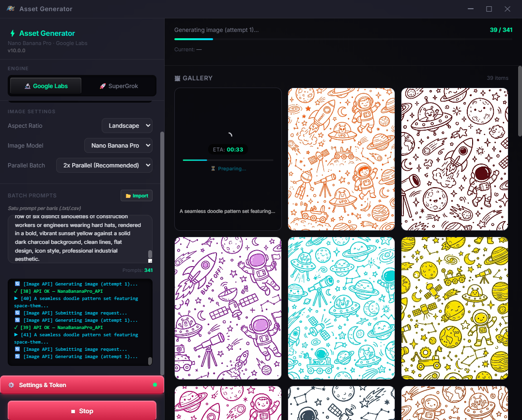
Task: Click the '39 items' gallery count
Action: coord(497,78)
